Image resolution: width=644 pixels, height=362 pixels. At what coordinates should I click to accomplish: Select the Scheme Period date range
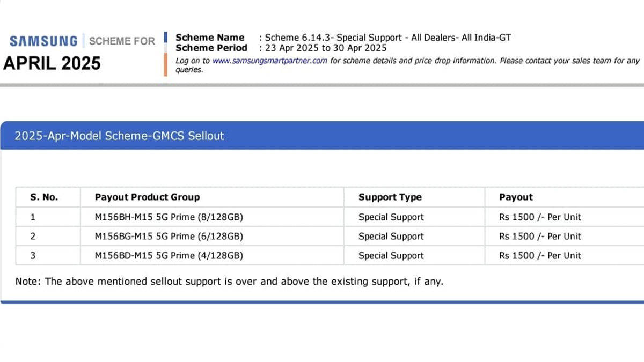[x=326, y=48]
